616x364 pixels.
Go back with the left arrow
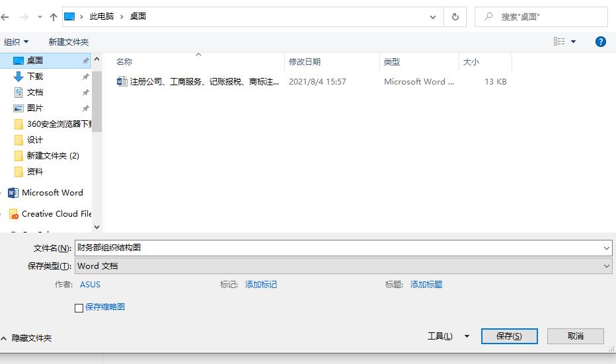click(5, 17)
